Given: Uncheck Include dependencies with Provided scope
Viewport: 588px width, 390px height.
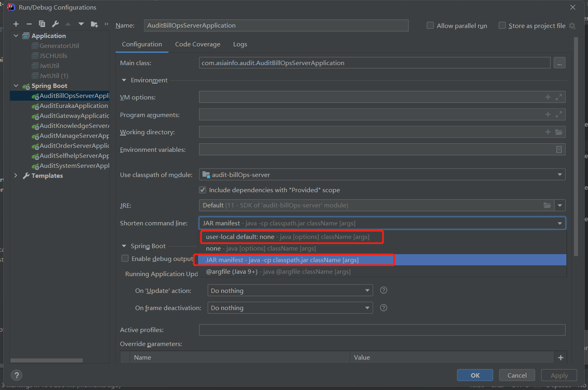Looking at the screenshot, I should tap(203, 190).
